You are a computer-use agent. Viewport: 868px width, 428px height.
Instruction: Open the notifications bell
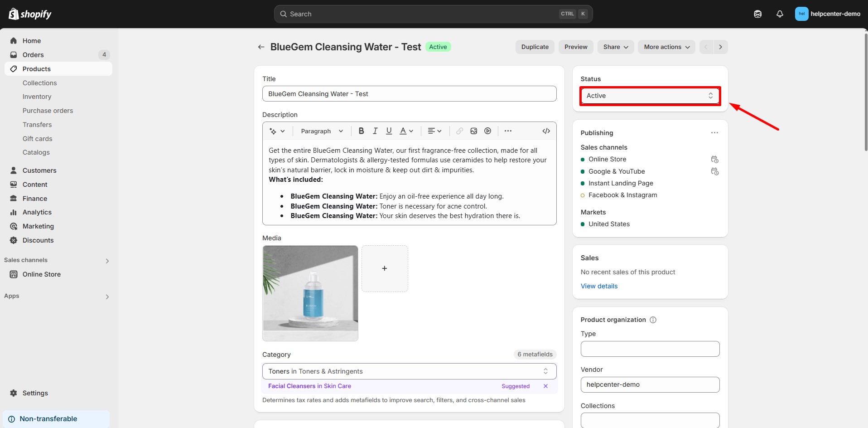tap(779, 14)
